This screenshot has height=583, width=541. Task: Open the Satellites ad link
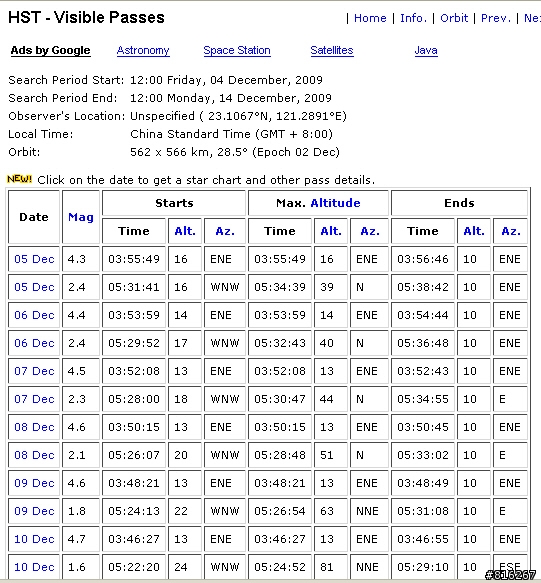coord(332,50)
